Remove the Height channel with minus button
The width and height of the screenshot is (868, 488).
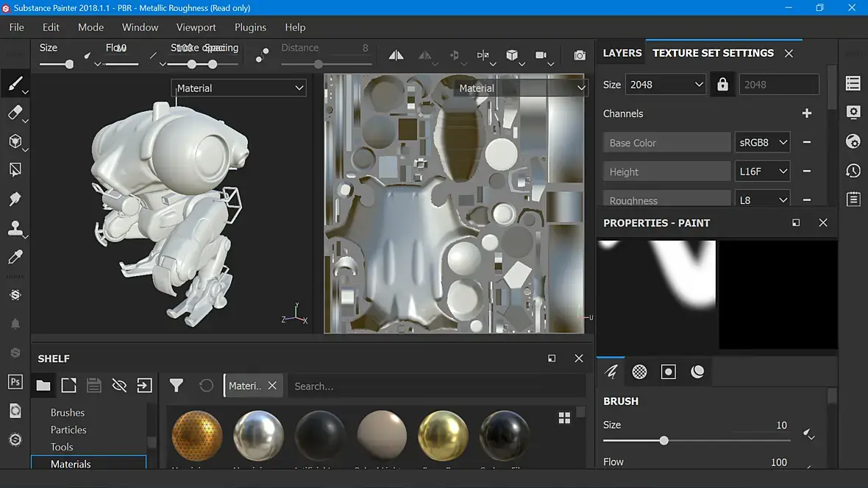[x=806, y=171]
